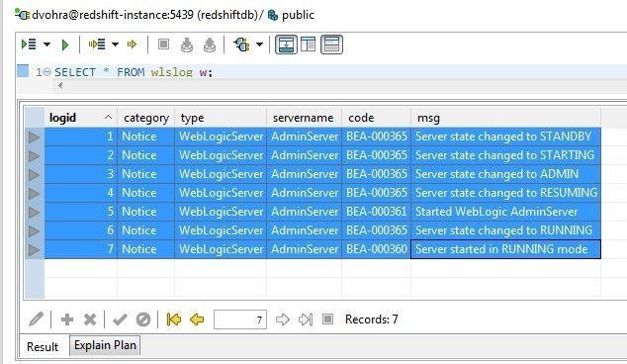The width and height of the screenshot is (627, 364).
Task: Click 'Server state changed to ADMIN' cell
Action: (x=505, y=174)
